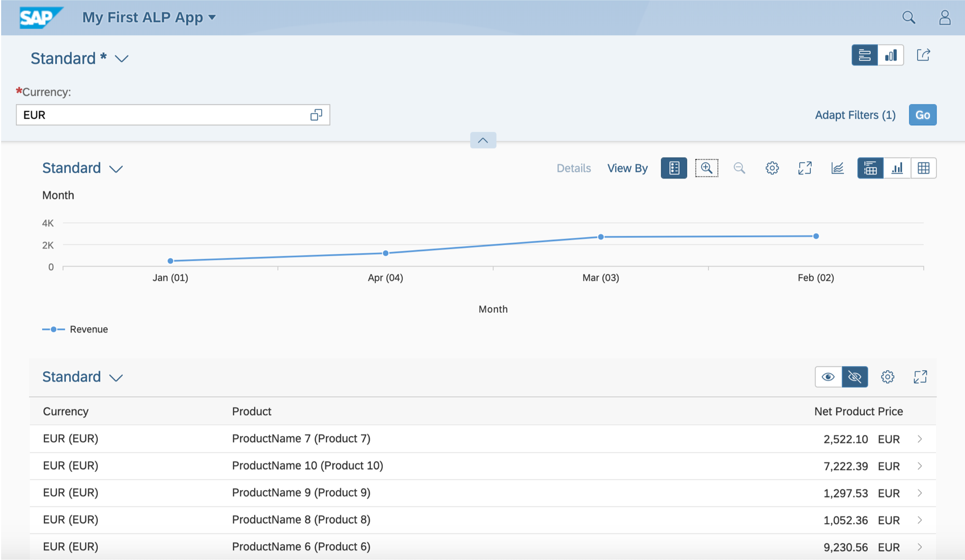This screenshot has height=560, width=965.
Task: Click the SAP logo
Action: 40,18
